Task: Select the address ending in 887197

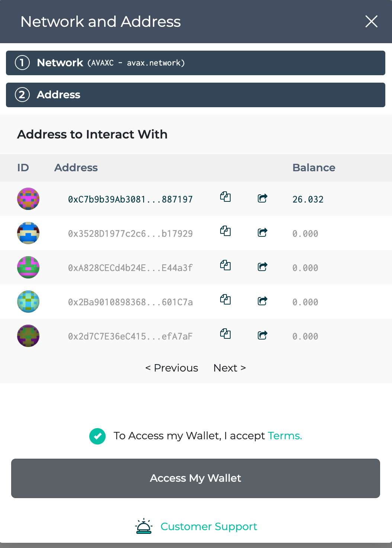Action: [x=131, y=199]
